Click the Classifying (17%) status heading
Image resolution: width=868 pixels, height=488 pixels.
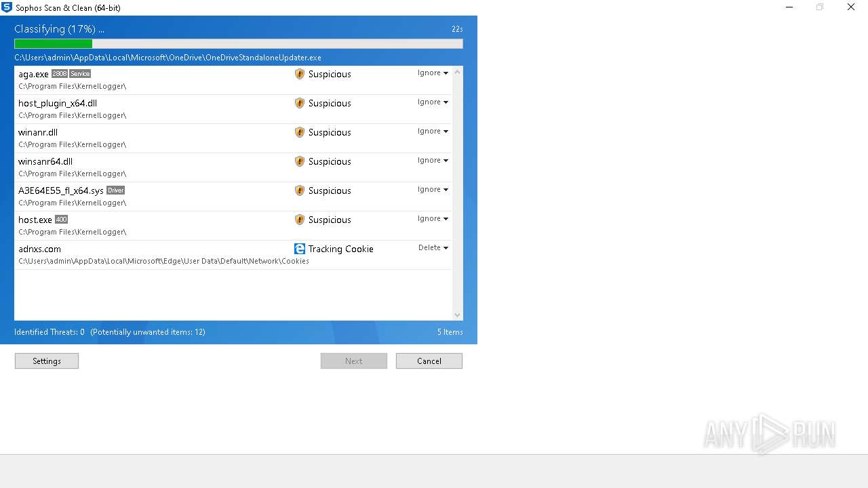59,29
